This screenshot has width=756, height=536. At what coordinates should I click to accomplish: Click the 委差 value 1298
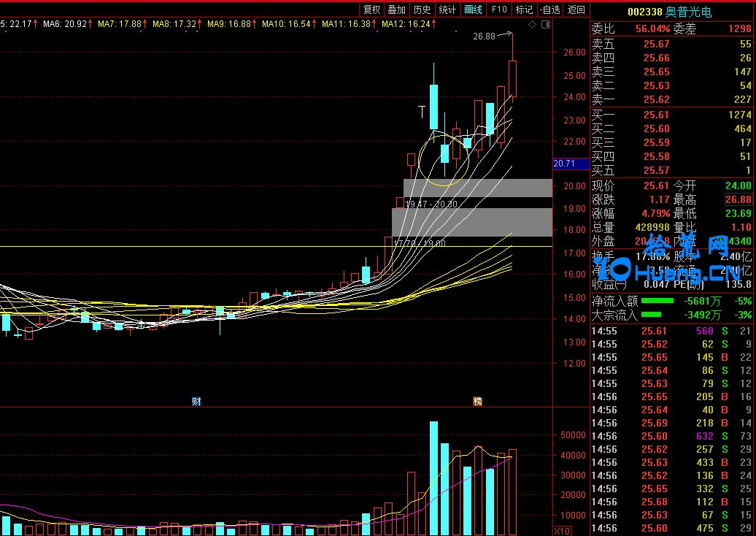click(x=740, y=29)
